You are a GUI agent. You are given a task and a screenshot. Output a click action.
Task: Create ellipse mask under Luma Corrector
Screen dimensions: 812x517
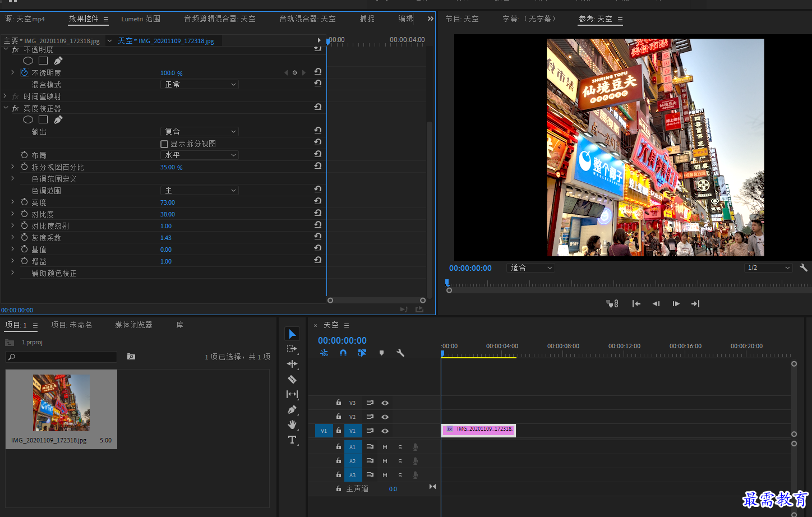28,119
